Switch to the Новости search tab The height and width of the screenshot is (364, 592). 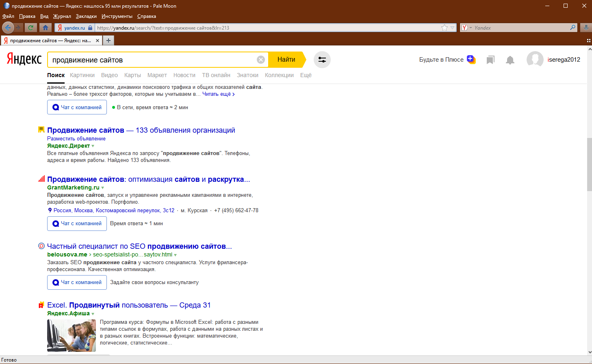coord(184,75)
